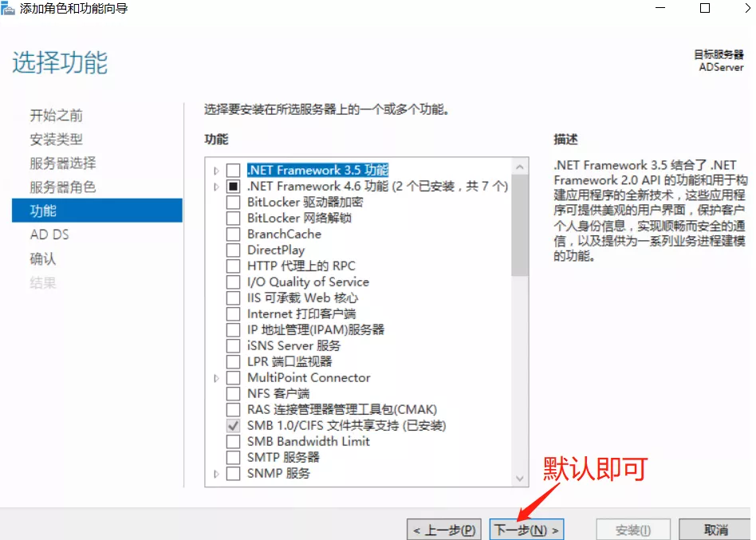Select the IIS 可承载 Web 核心 list item
This screenshot has height=540, width=756.
tap(302, 298)
